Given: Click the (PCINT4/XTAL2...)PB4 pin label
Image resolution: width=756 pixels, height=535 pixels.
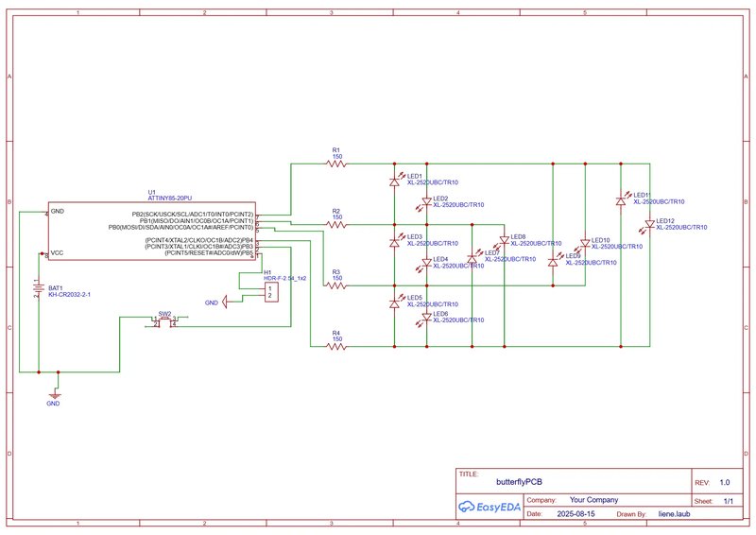Looking at the screenshot, I should (199, 240).
